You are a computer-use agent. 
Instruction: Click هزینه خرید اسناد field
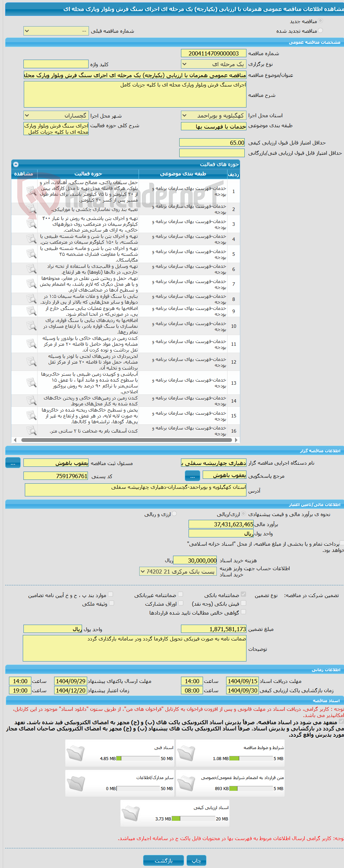195,561
